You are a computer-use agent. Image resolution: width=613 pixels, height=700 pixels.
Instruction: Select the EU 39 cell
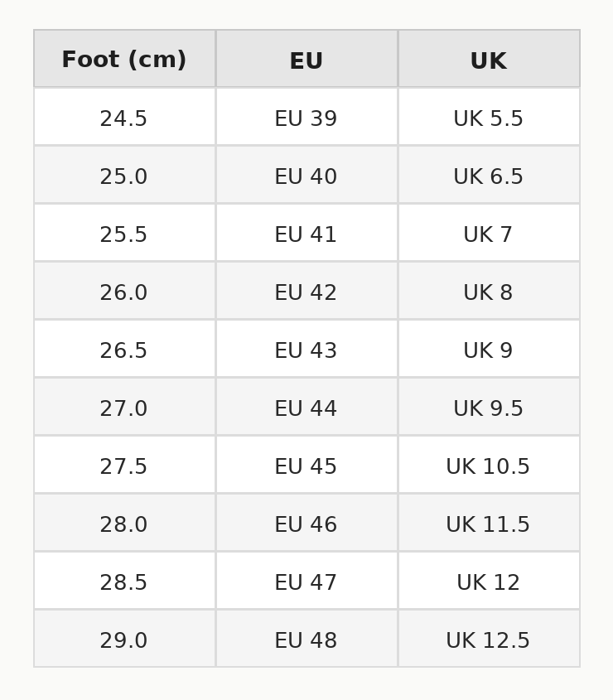(306, 119)
